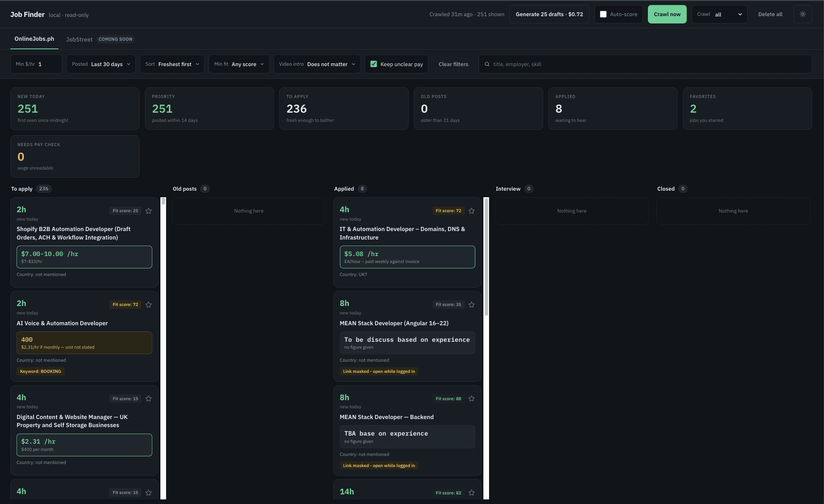The image size is (824, 504).
Task: Click the title, employer, skill search box
Action: (645, 64)
